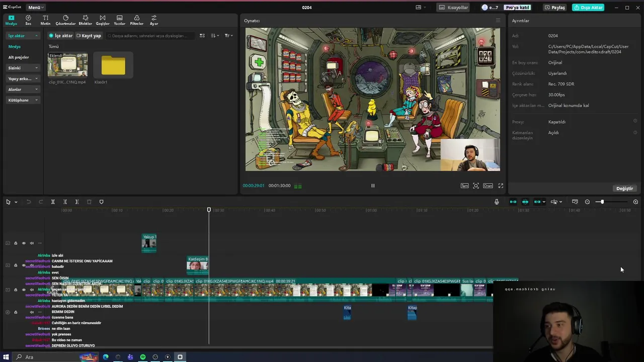This screenshot has height=362, width=644.
Task: Open the Menü dropdown
Action: pyautogui.click(x=36, y=8)
